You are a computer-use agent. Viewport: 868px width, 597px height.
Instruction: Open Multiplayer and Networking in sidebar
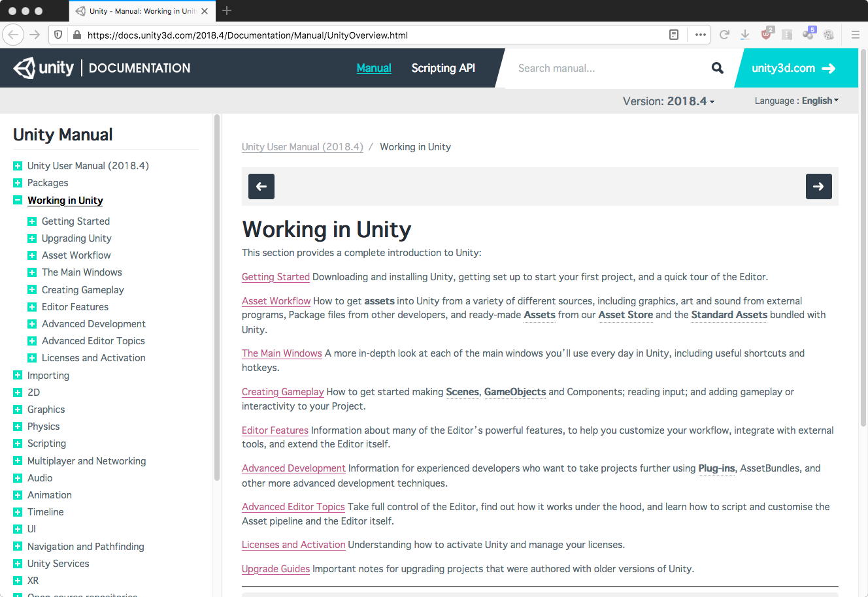[x=87, y=461]
